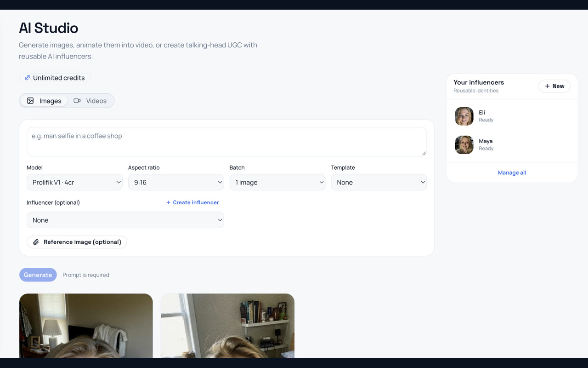Click Maya's avatar picture

pyautogui.click(x=464, y=145)
